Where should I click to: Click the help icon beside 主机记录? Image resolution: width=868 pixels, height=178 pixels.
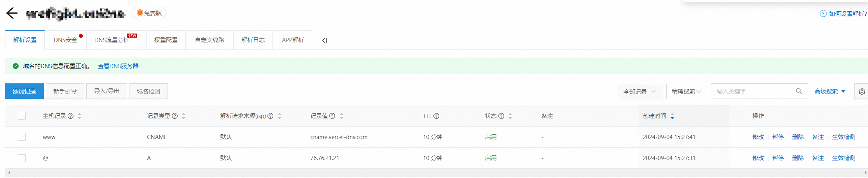tap(70, 116)
